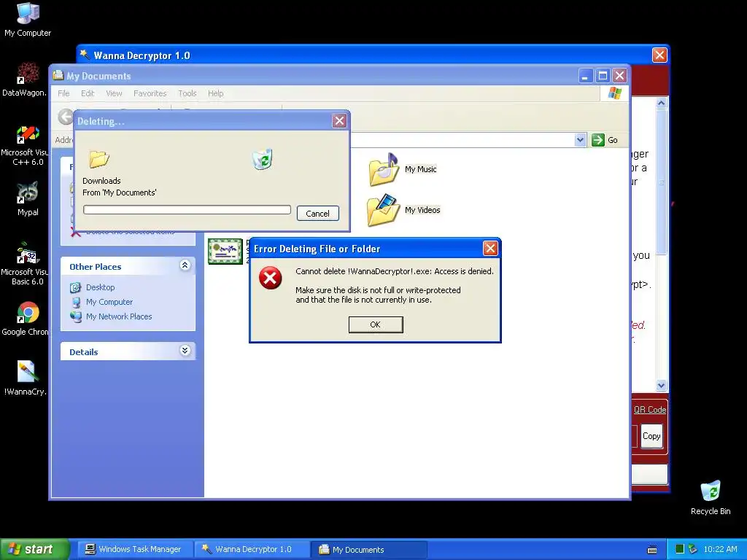Switch to Wanna Decryptor 1.0 taskbar button

[252, 549]
